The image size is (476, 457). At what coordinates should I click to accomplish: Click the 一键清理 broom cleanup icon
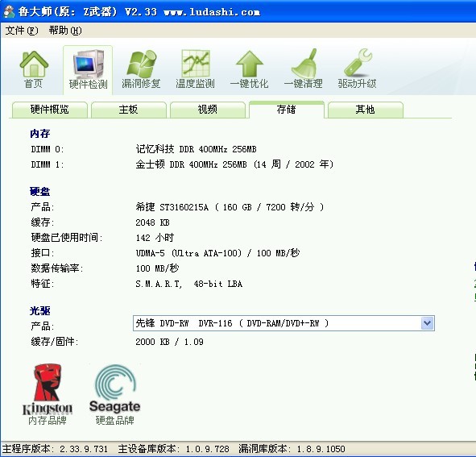click(304, 69)
